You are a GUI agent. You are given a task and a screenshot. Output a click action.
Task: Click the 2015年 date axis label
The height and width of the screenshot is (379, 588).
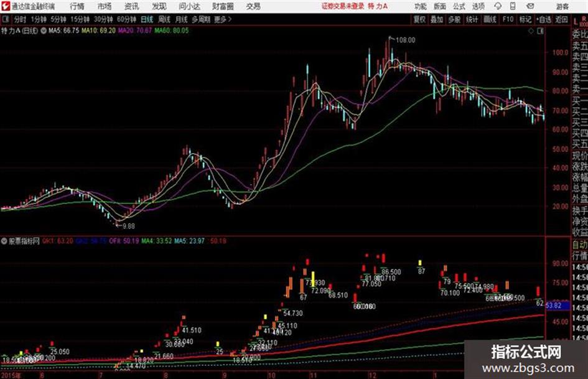11,375
